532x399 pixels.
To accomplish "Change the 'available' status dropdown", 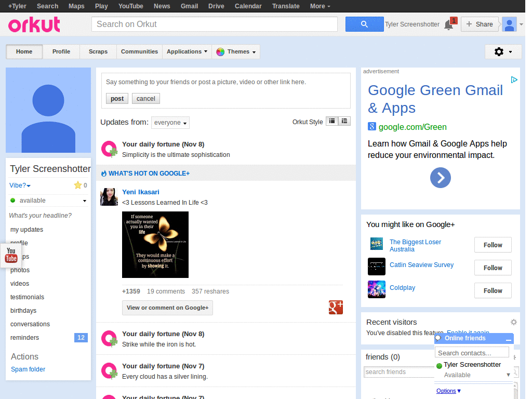I will coord(48,201).
